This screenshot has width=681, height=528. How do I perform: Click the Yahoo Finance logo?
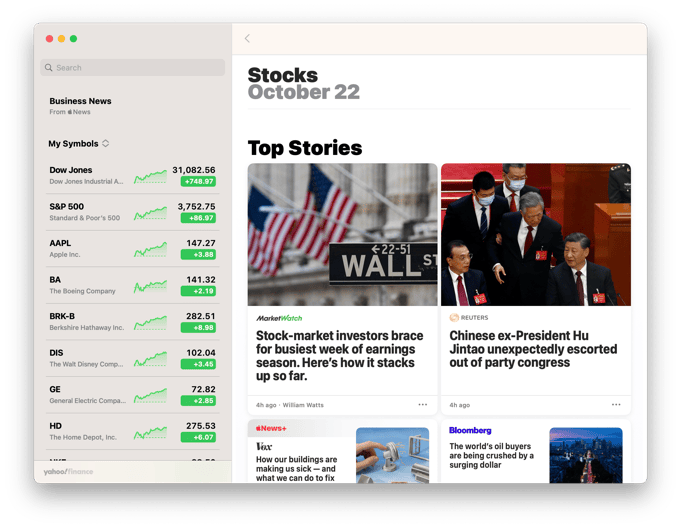coord(68,472)
